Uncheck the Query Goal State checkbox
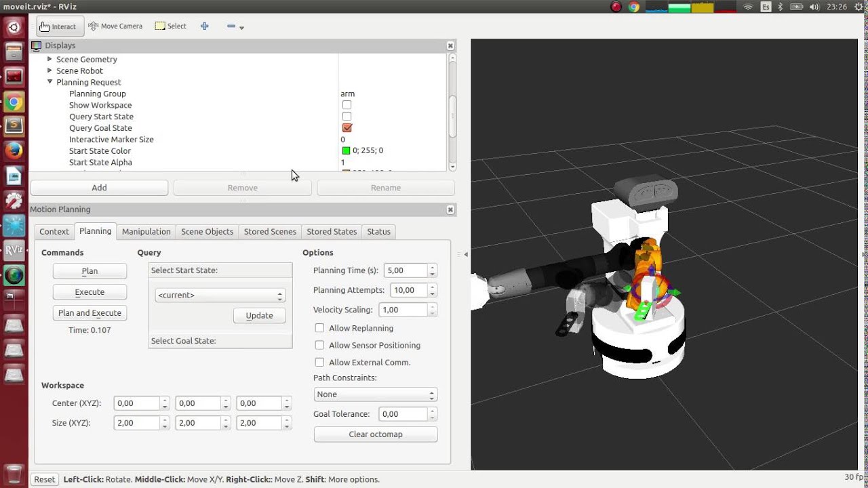 347,128
